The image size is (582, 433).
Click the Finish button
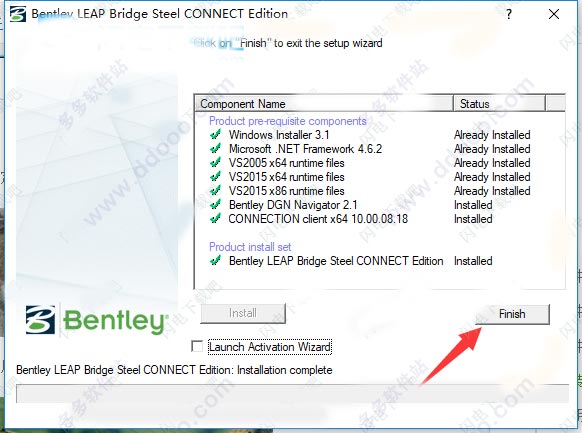512,314
